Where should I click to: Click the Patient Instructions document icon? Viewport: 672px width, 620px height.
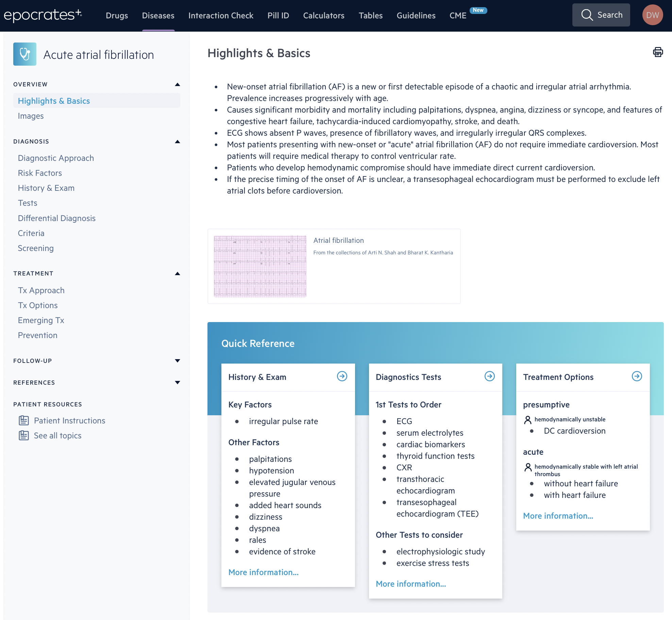pyautogui.click(x=23, y=420)
